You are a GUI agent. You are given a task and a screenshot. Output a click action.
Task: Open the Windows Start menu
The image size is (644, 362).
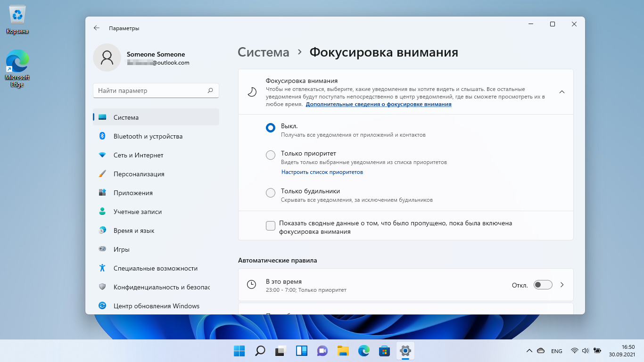coord(239,351)
